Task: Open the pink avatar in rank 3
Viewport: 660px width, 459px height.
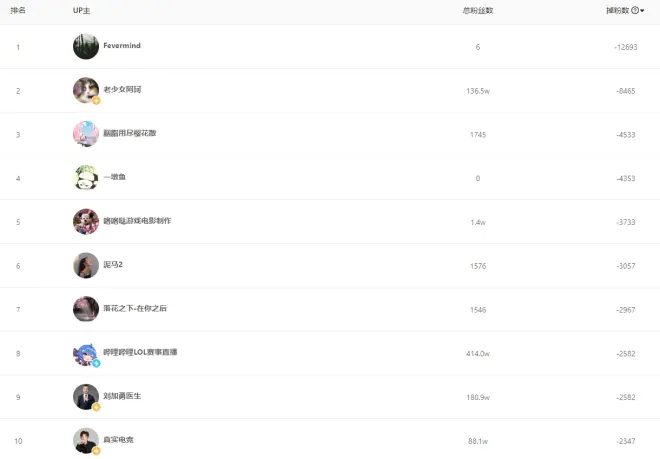Action: click(x=86, y=134)
